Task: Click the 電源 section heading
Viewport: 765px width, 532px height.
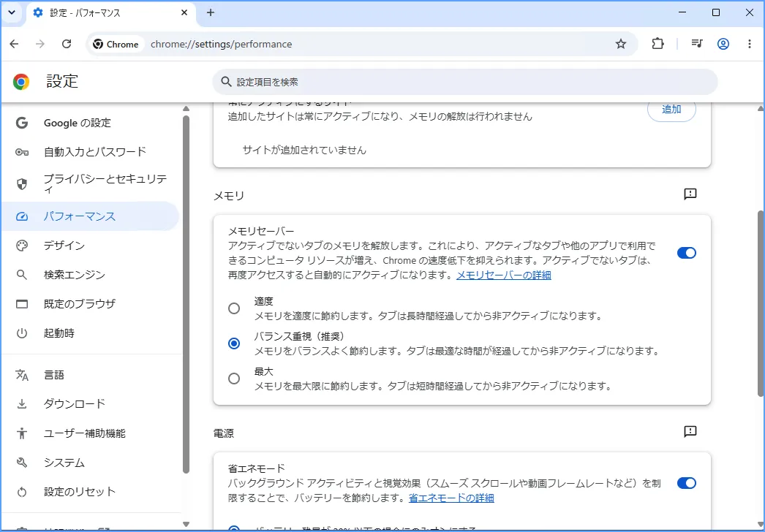Action: coord(224,433)
